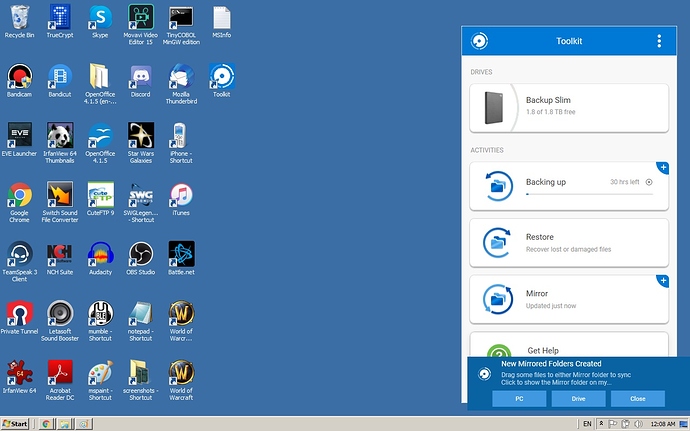Select the OpenOffice 4.1.5 seagull shortcut

coord(100,143)
